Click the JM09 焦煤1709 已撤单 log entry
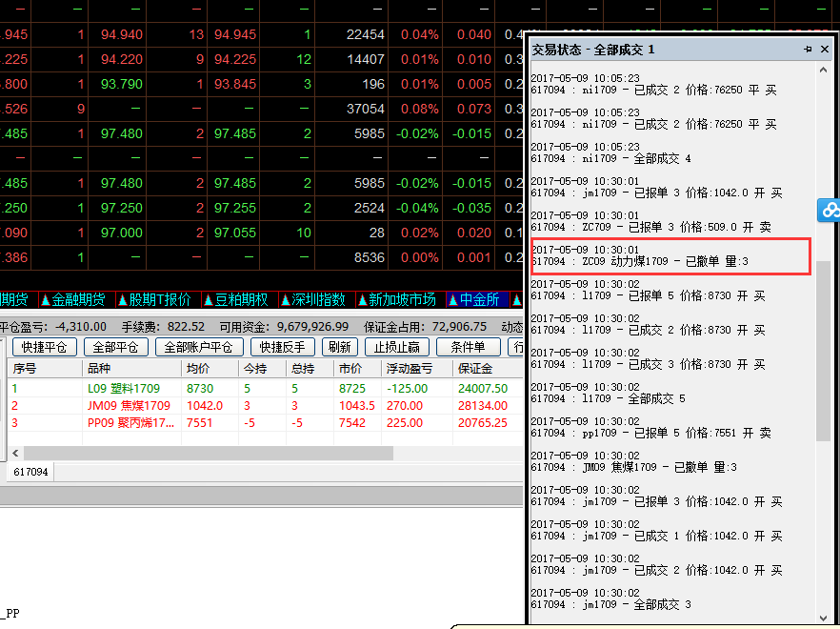The image size is (840, 629). point(633,461)
